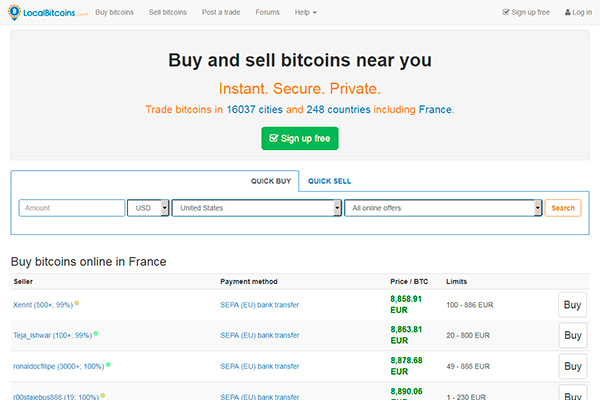Open Buy bitcoins in top navigation

pyautogui.click(x=114, y=12)
